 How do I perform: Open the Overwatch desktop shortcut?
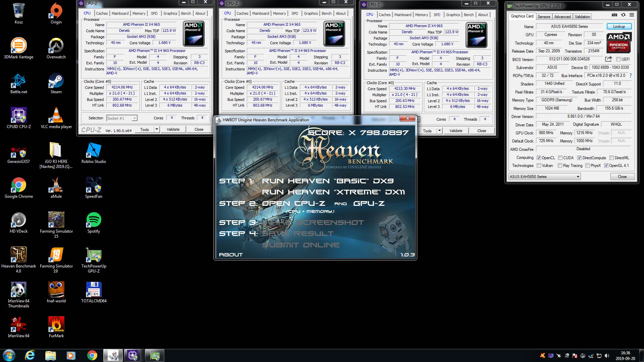pyautogui.click(x=56, y=48)
